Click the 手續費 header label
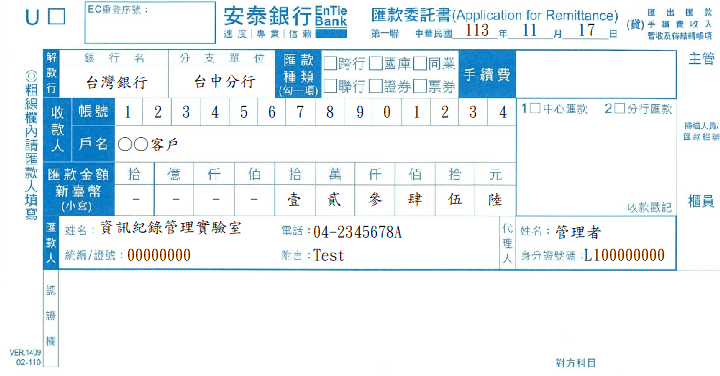The width and height of the screenshot is (720, 376). click(487, 74)
